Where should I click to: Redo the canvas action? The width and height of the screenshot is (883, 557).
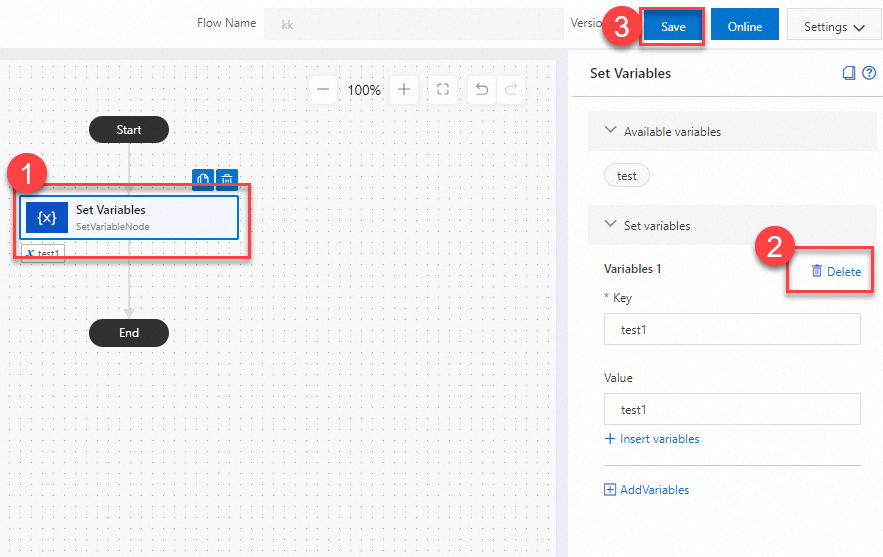(511, 90)
